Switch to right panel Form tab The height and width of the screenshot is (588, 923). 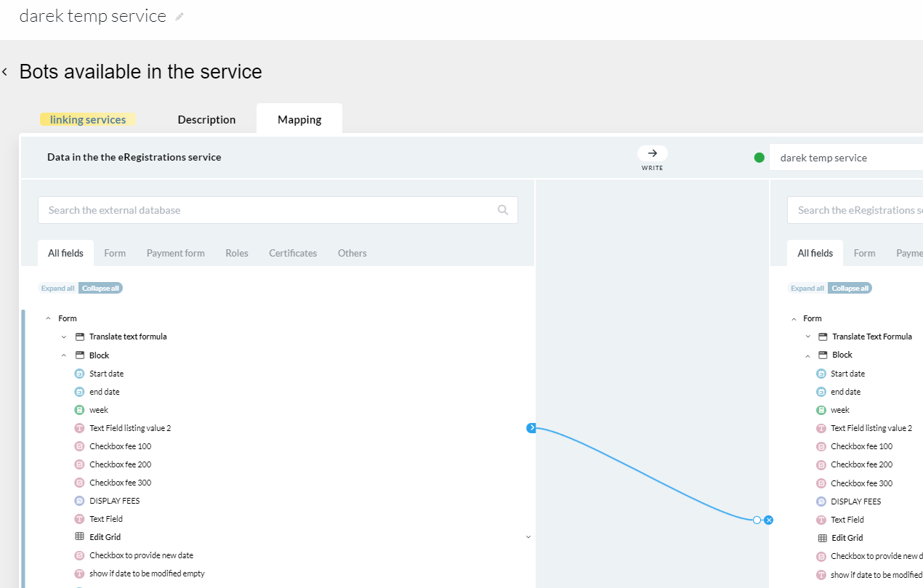pyautogui.click(x=864, y=253)
